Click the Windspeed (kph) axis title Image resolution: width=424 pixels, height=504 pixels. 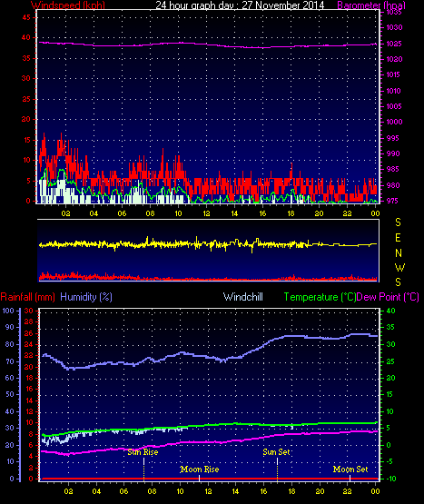point(68,5)
